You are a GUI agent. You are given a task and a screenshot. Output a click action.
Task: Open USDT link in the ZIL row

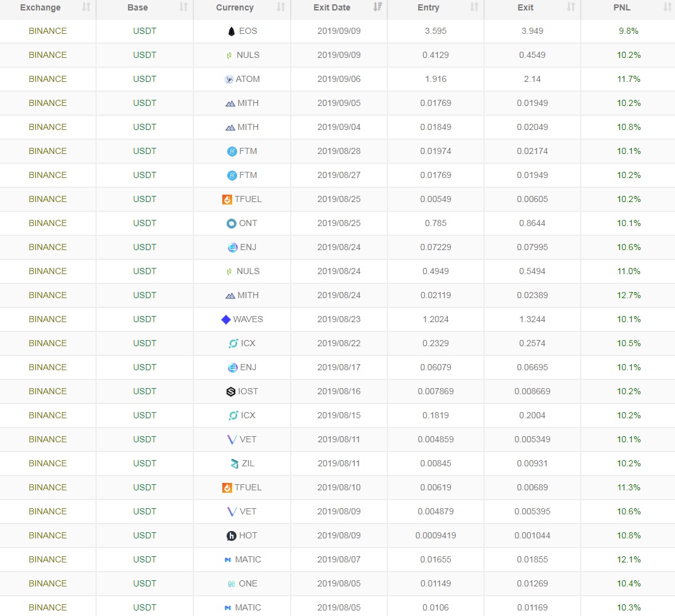tap(145, 464)
